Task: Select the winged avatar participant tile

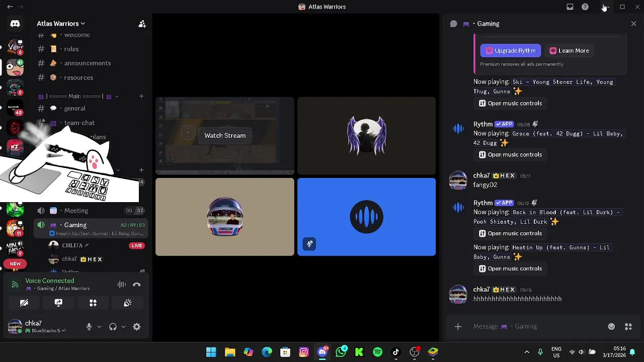Action: tap(366, 136)
